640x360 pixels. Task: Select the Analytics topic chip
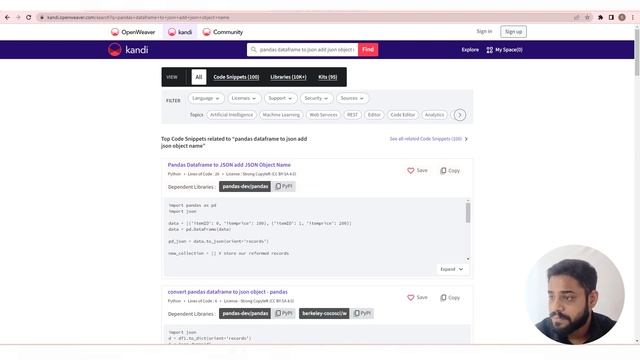[434, 115]
